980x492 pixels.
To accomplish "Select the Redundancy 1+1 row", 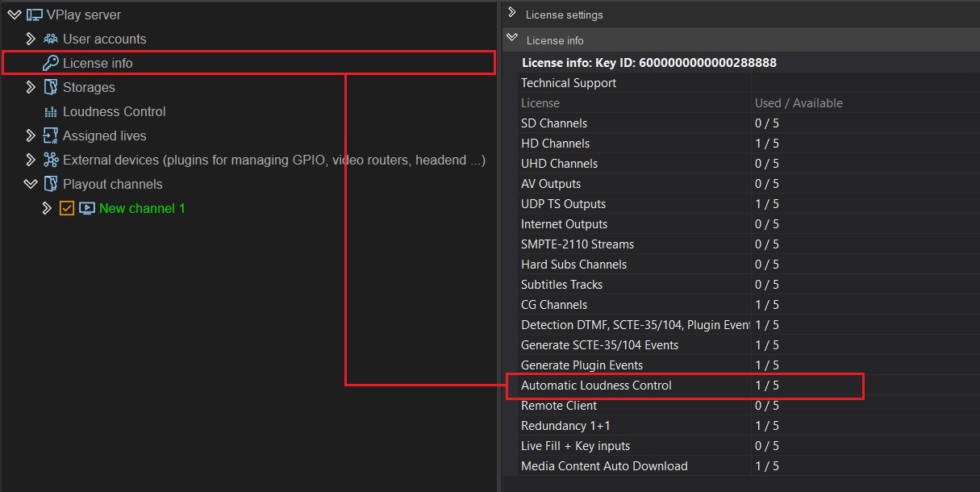I will tap(749, 426).
